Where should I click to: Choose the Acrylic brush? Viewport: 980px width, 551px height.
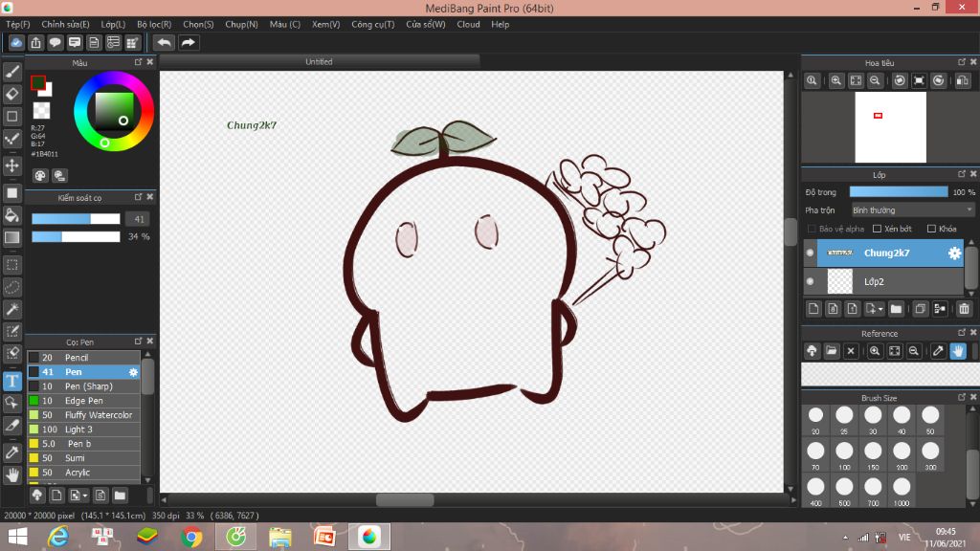(x=84, y=473)
